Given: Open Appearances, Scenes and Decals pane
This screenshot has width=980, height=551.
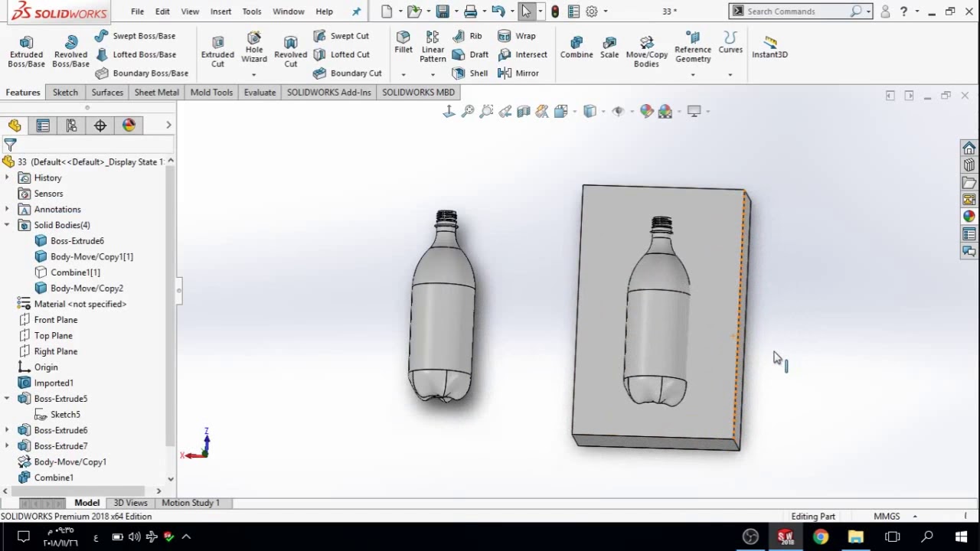Looking at the screenshot, I should point(969,217).
